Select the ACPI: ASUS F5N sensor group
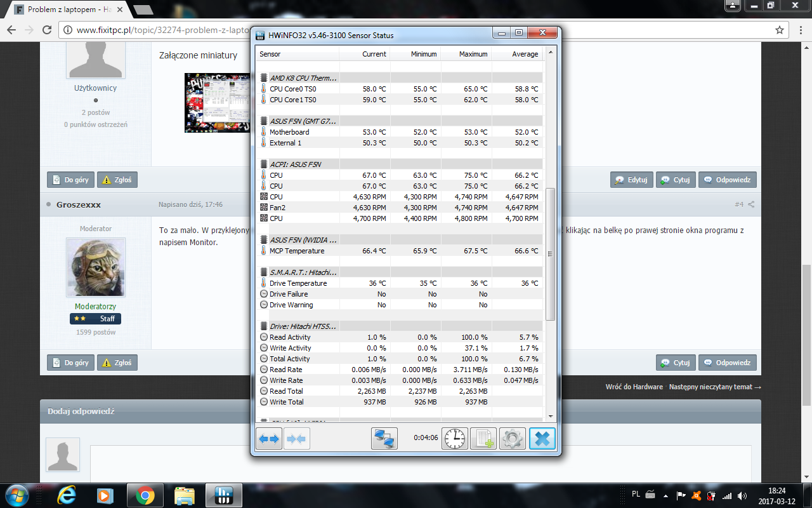 [x=295, y=164]
